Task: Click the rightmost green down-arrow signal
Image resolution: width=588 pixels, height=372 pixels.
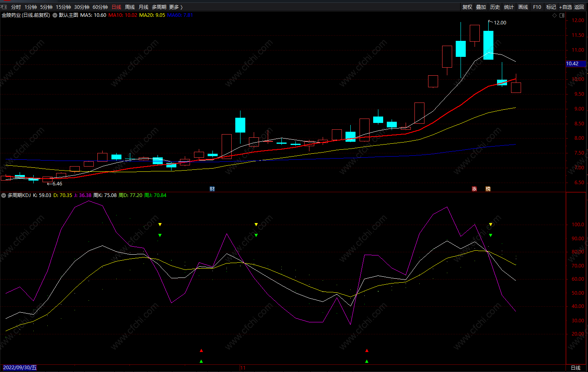Action: [x=491, y=235]
